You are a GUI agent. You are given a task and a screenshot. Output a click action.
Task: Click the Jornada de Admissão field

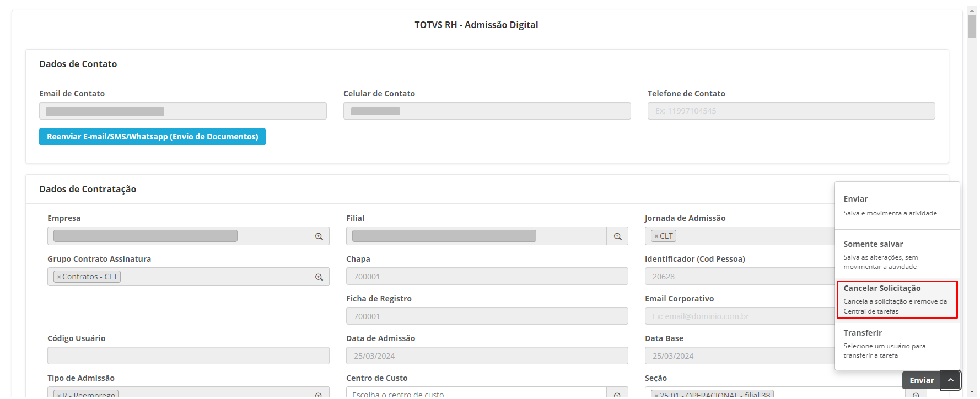[740, 236]
